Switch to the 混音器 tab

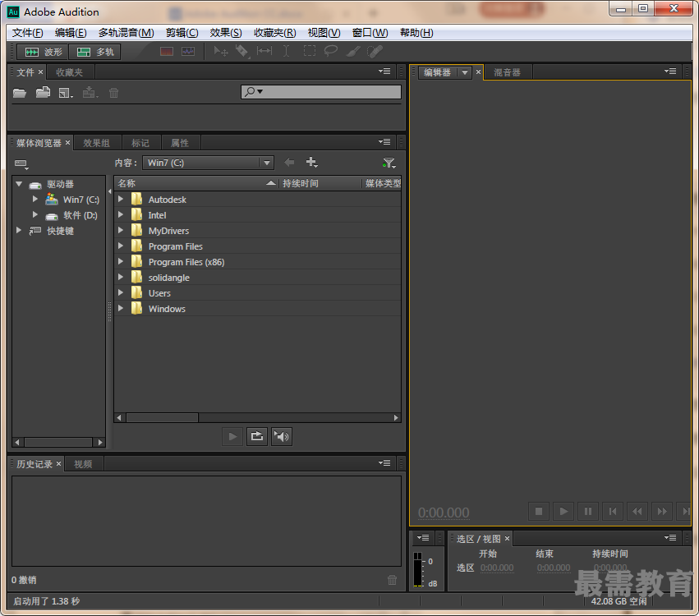click(x=508, y=72)
